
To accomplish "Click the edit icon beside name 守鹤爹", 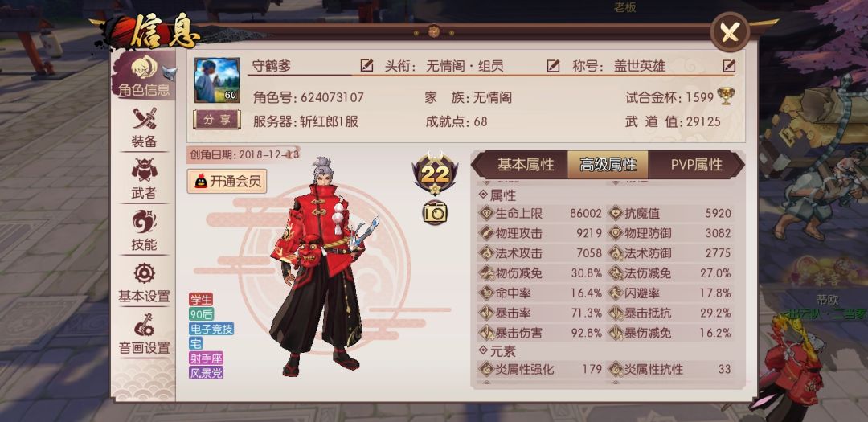I will click(366, 66).
